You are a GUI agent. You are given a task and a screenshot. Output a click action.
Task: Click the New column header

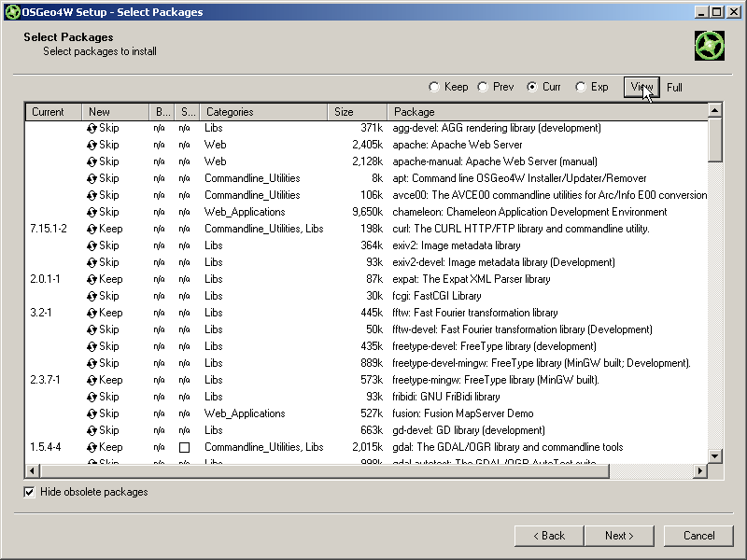click(115, 112)
